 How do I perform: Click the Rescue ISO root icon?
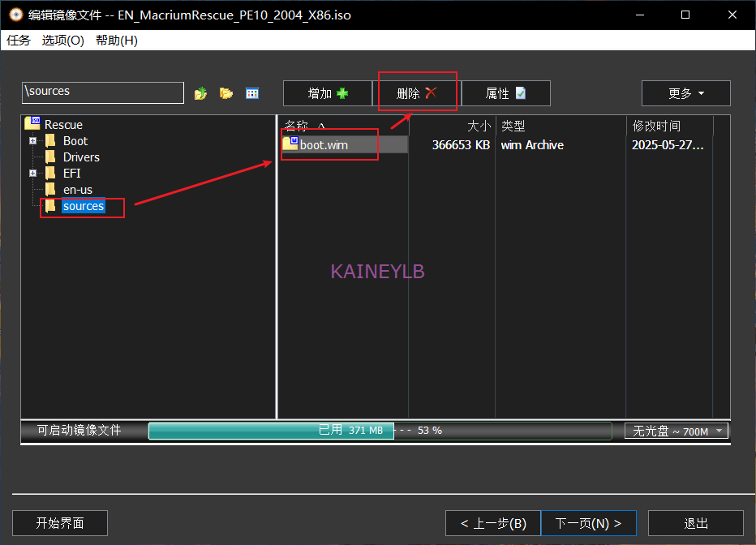click(32, 123)
